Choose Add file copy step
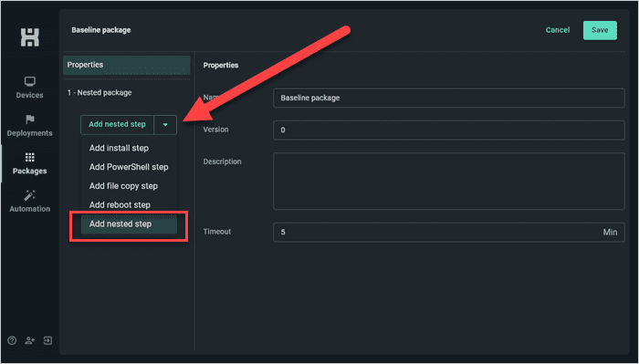This screenshot has width=639, height=364. (129, 186)
